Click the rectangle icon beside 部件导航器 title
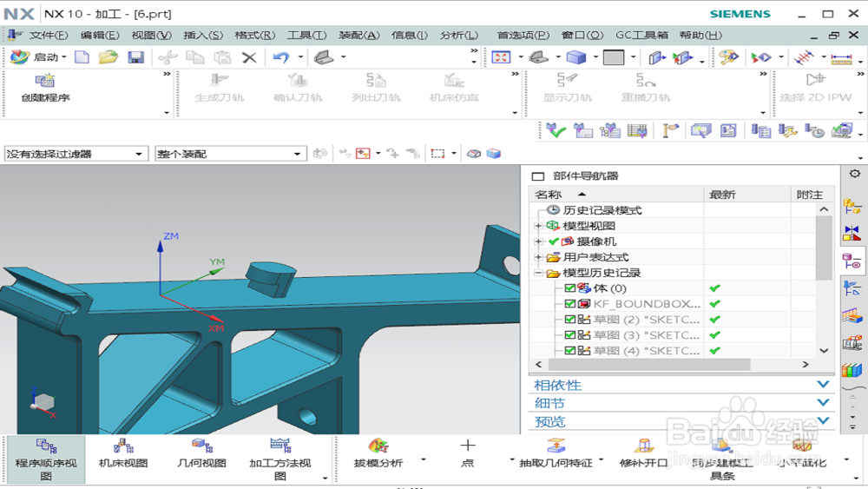Screen dimensions: 868x489 point(538,176)
